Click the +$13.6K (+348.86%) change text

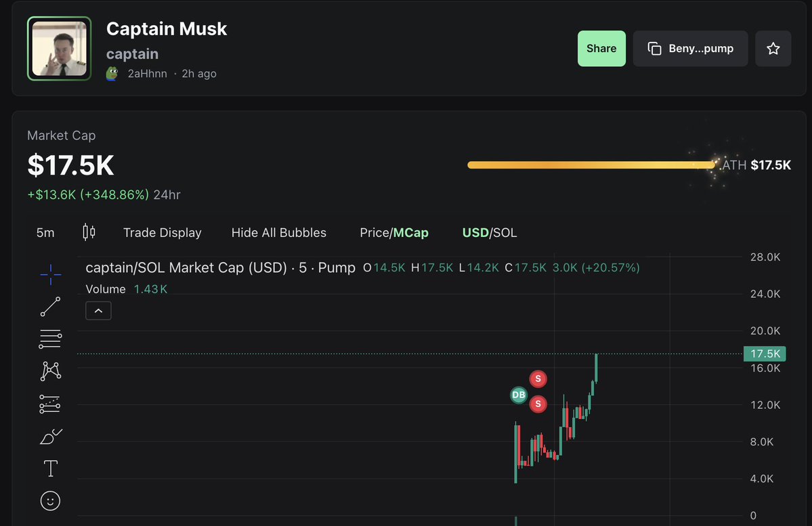pyautogui.click(x=88, y=195)
